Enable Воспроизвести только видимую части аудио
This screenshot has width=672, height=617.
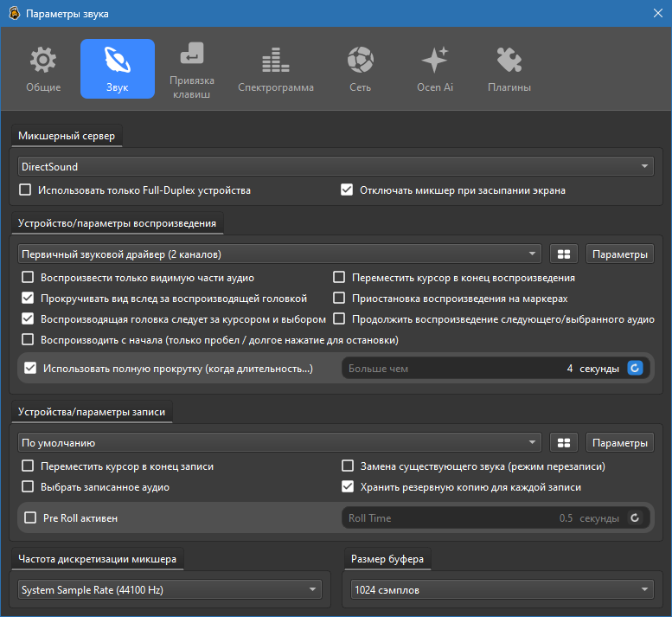point(28,278)
